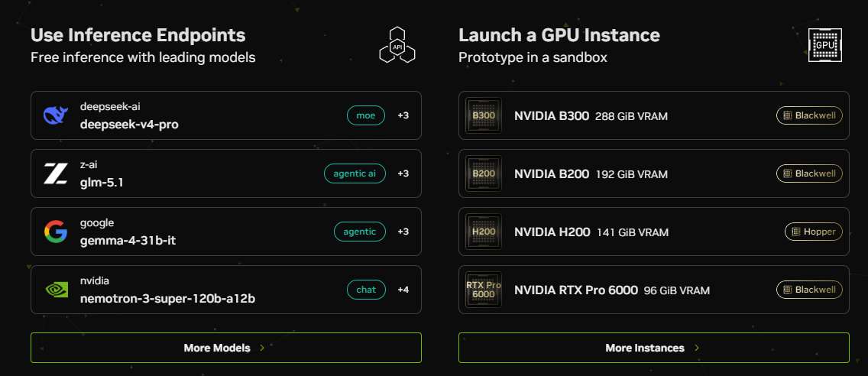Expand the +3 tags on deepseek-v4-pro
The width and height of the screenshot is (868, 376).
[x=403, y=115]
